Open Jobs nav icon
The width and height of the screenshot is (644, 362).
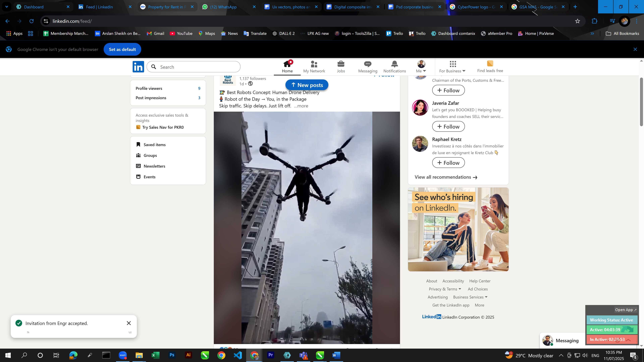click(341, 67)
